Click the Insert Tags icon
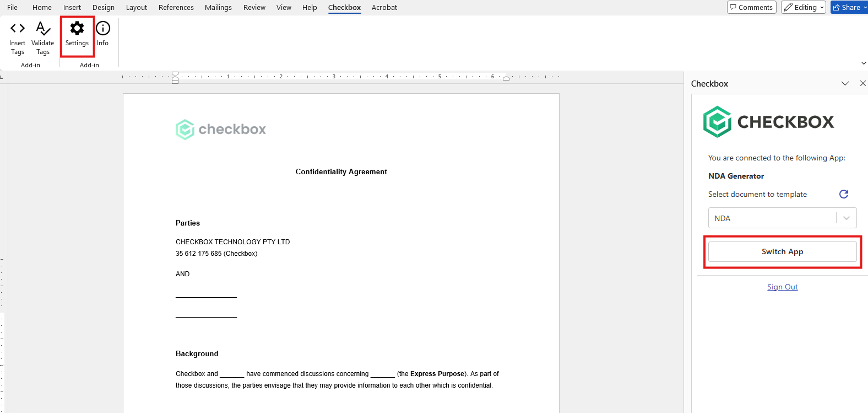 point(18,37)
